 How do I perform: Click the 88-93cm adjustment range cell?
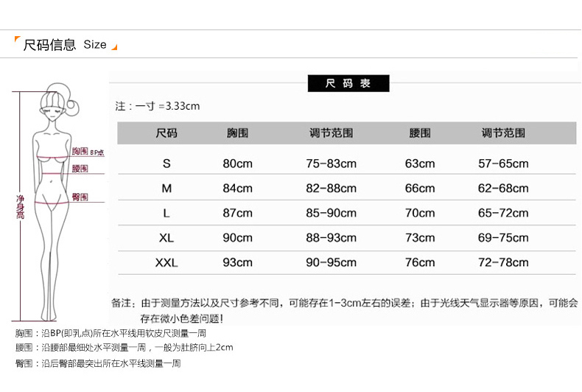(x=331, y=238)
